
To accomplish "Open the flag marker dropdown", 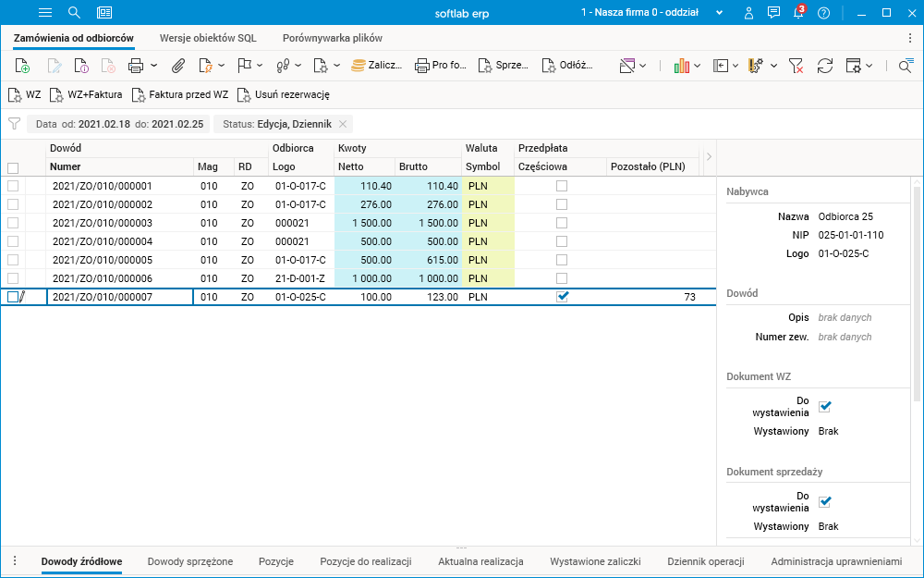I will (260, 66).
